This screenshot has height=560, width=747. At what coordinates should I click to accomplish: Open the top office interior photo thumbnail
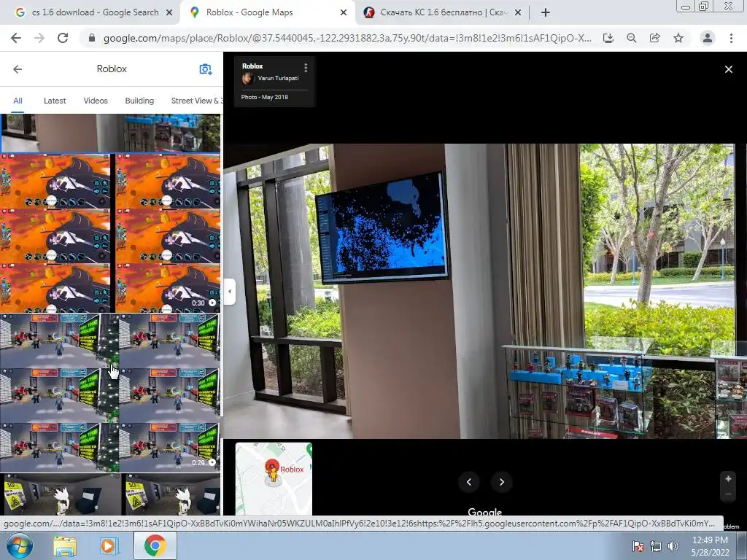(111, 133)
